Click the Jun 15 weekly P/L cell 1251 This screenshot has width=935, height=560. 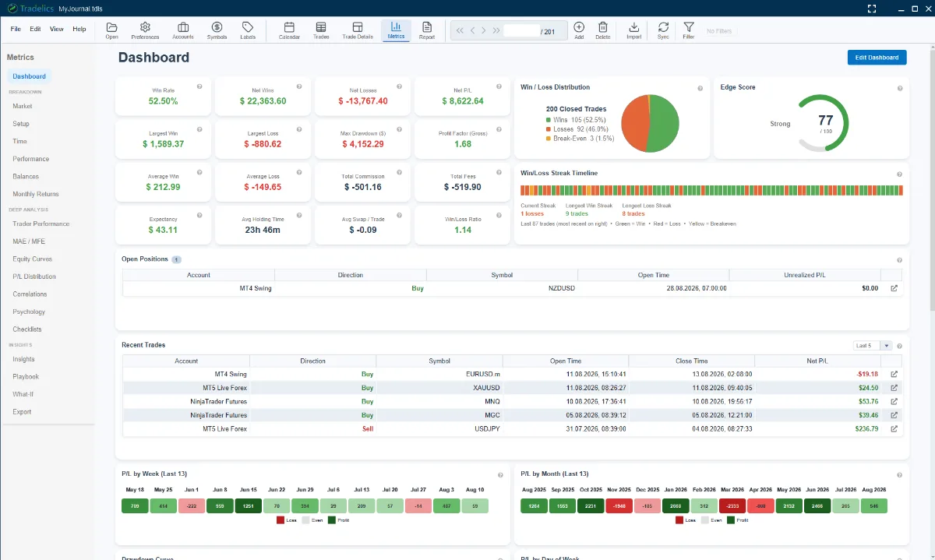[249, 506]
